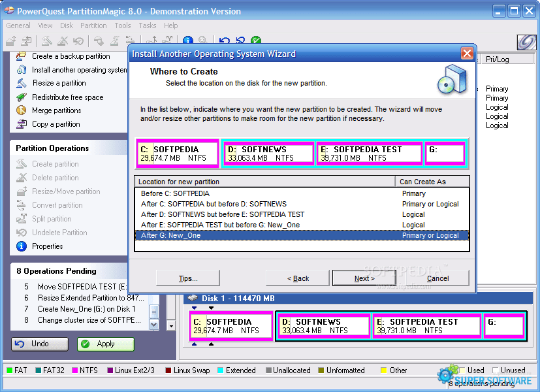Open the Properties info icon in Partition Operations
The image size is (540, 392).
click(22, 246)
